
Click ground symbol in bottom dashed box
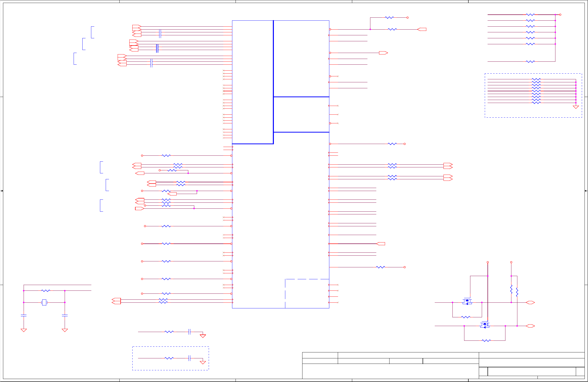point(203,362)
